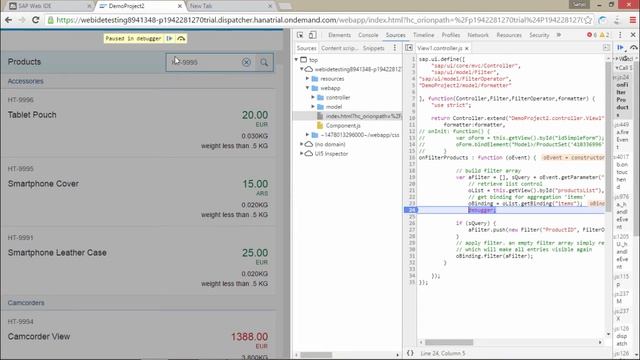The width and height of the screenshot is (640, 360).
Task: Go back in browser history
Action: (9, 20)
